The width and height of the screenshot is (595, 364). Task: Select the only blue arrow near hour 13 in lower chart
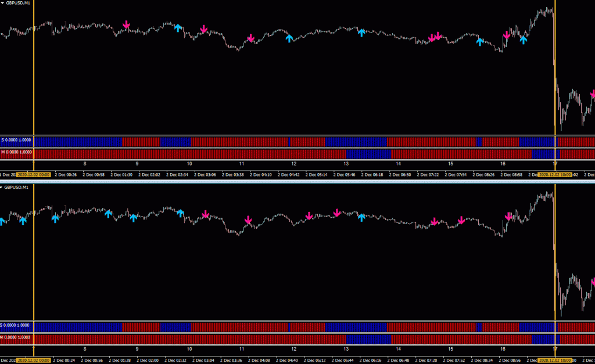coord(361,217)
